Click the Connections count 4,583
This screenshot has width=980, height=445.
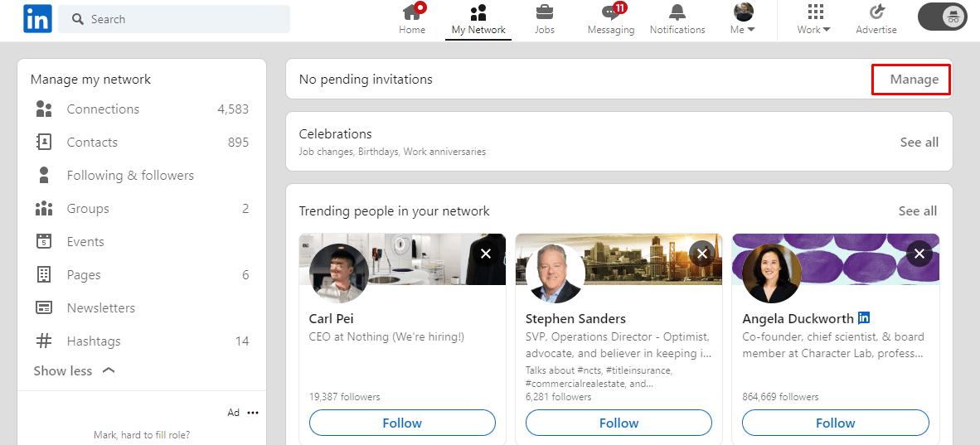(233, 109)
